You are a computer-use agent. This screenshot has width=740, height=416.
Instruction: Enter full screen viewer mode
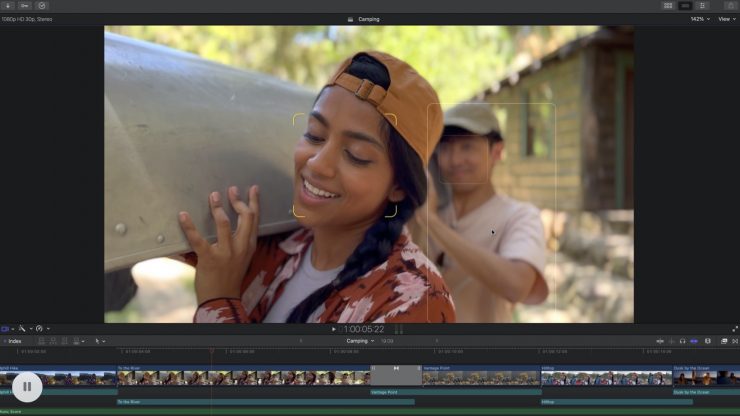click(x=735, y=329)
